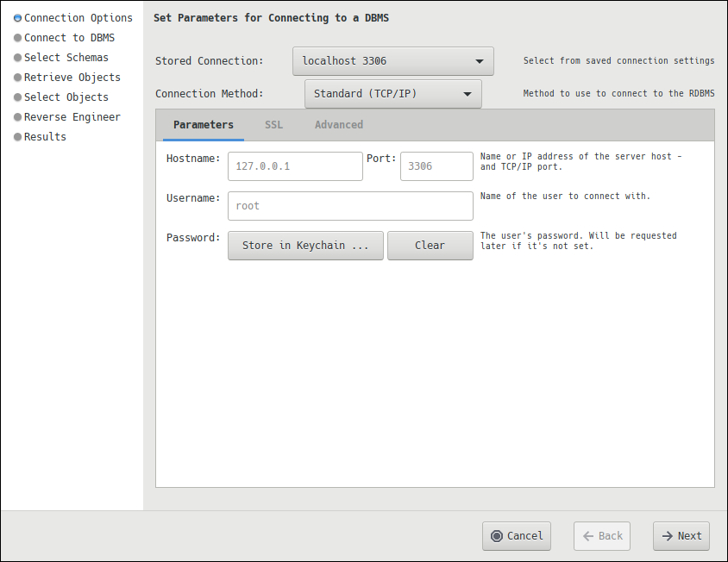Click the arrow on localhost 3306 dropdown
The width and height of the screenshot is (728, 562).
tap(480, 62)
